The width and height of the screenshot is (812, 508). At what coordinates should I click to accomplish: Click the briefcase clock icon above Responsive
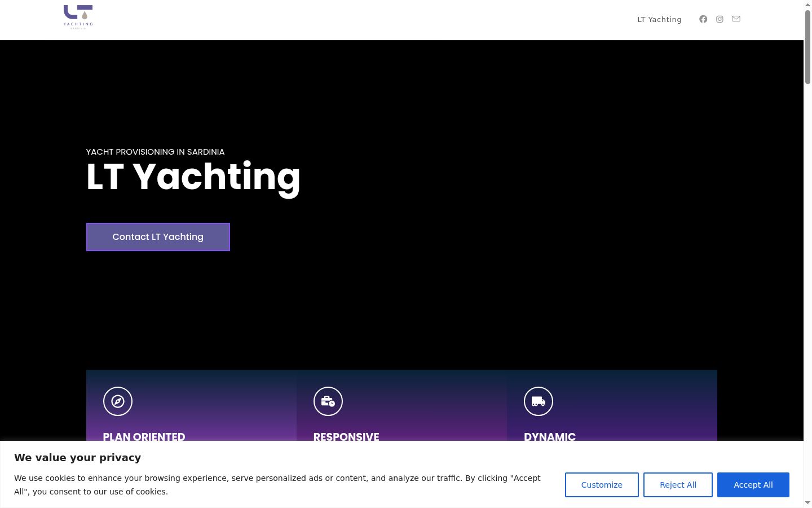tap(328, 401)
